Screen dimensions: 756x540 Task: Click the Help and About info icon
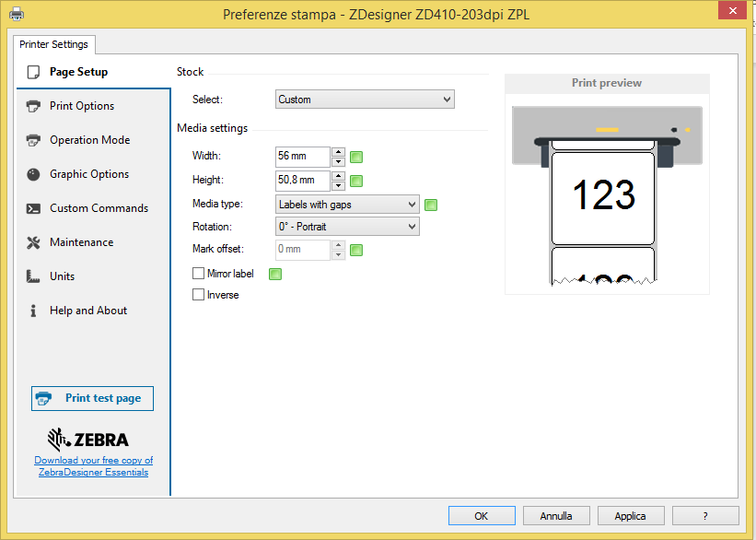click(x=33, y=311)
